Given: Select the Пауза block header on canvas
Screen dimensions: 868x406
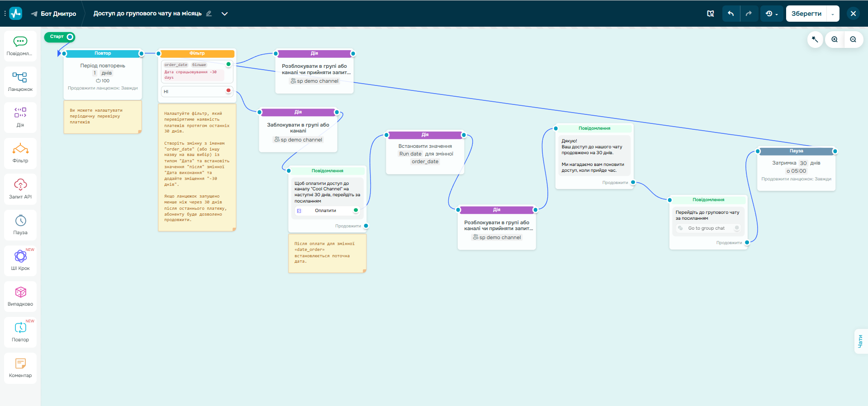Looking at the screenshot, I should tap(796, 151).
